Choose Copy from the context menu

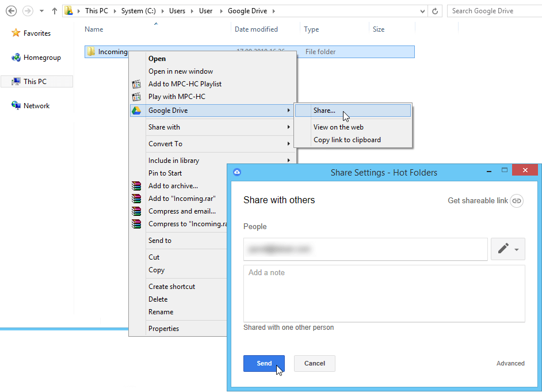click(157, 270)
